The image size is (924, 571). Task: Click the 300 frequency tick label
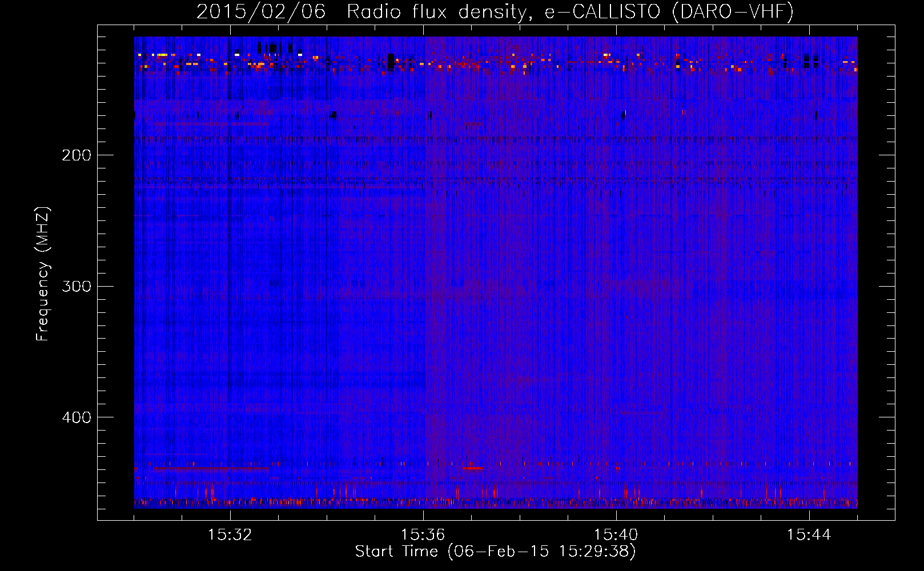77,286
